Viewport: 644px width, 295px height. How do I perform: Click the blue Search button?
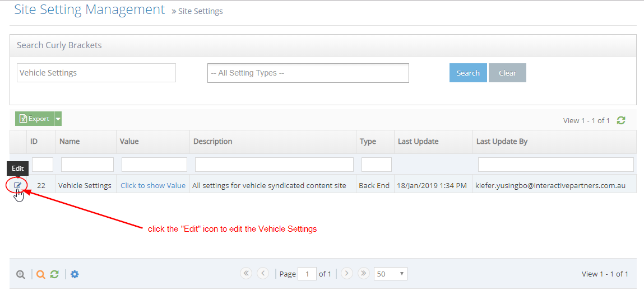468,73
